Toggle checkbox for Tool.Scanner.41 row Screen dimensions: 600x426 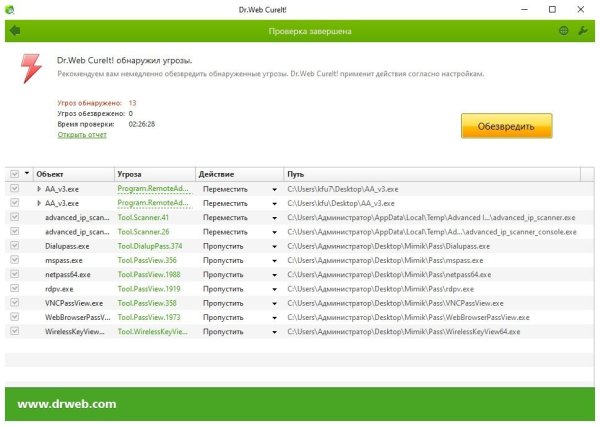tap(15, 217)
